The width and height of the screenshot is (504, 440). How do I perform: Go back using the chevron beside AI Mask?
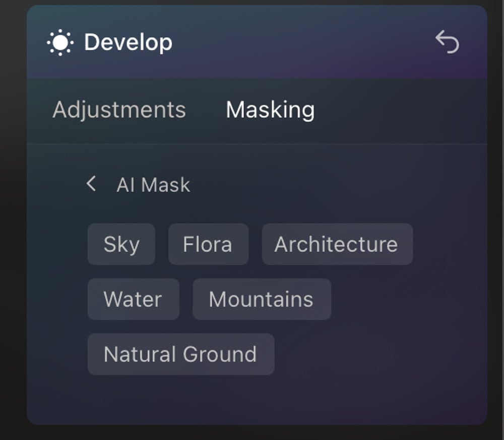click(91, 184)
